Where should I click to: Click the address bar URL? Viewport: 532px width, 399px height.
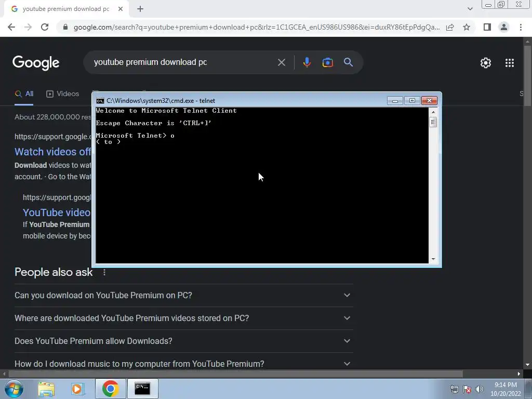(x=257, y=27)
